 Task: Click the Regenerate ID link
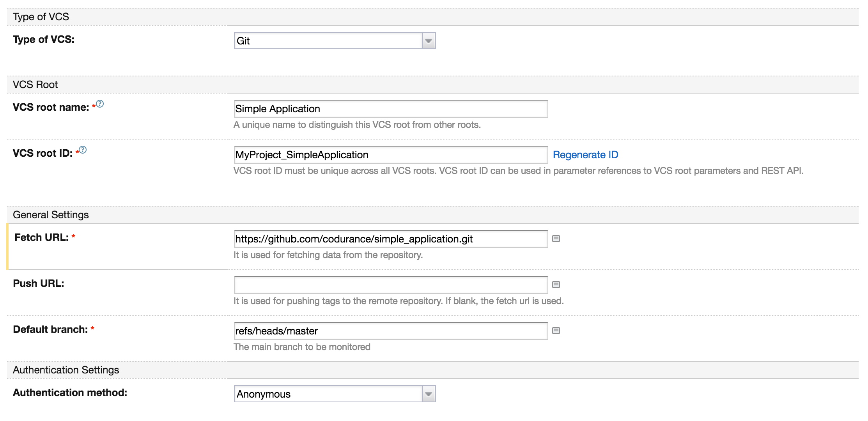click(585, 155)
